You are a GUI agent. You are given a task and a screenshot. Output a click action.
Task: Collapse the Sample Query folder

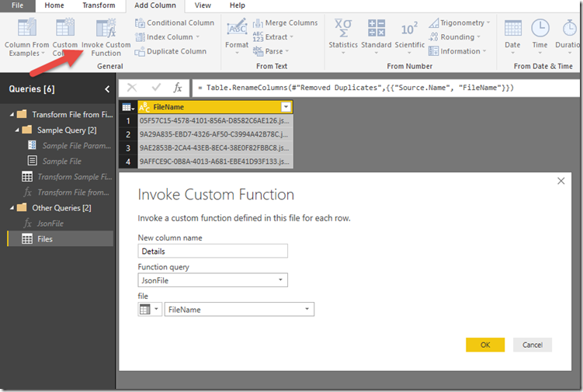(x=16, y=130)
